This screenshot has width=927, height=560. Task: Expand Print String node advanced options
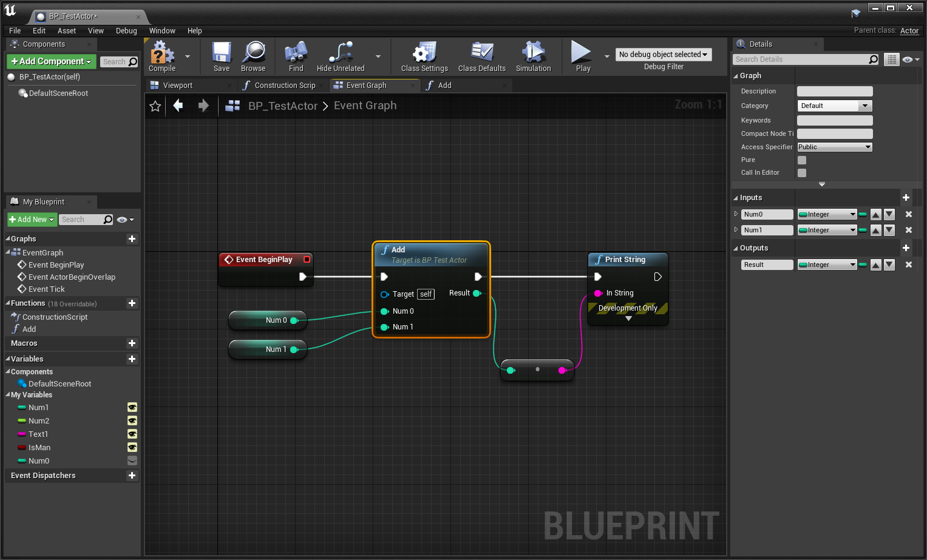coord(628,319)
